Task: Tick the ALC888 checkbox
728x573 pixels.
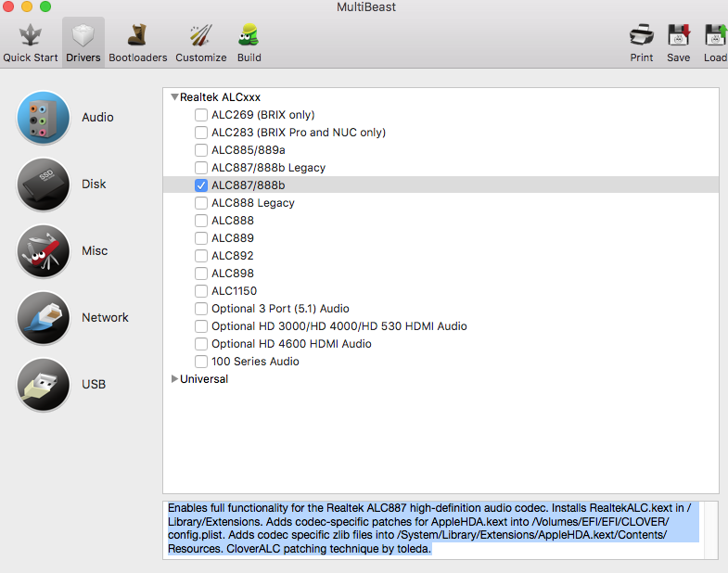Action: (201, 221)
